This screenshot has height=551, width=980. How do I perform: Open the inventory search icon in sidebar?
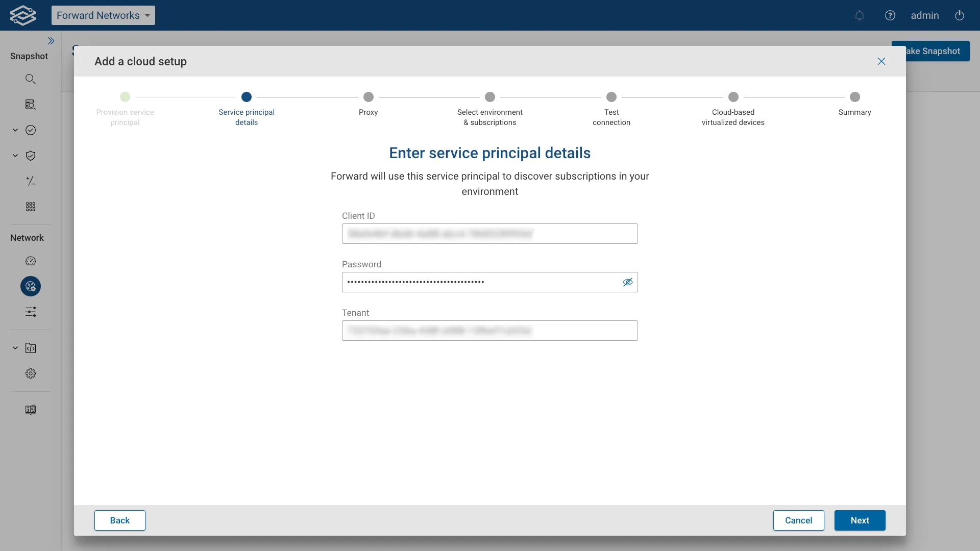pyautogui.click(x=31, y=105)
